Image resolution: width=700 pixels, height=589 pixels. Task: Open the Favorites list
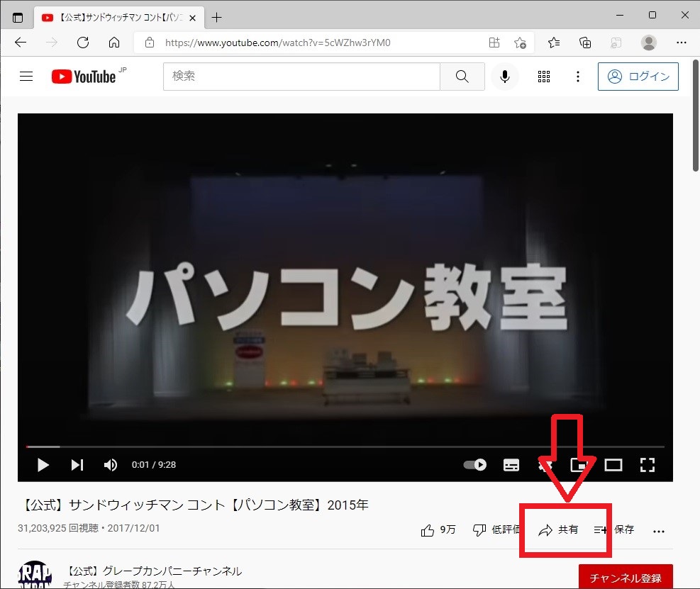click(554, 43)
